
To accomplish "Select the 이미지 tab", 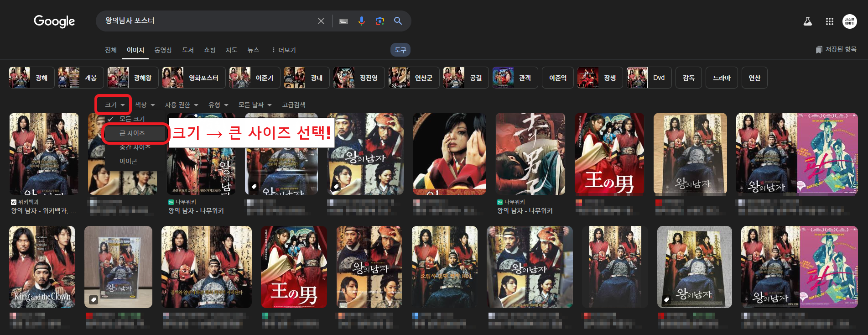I will click(x=135, y=50).
